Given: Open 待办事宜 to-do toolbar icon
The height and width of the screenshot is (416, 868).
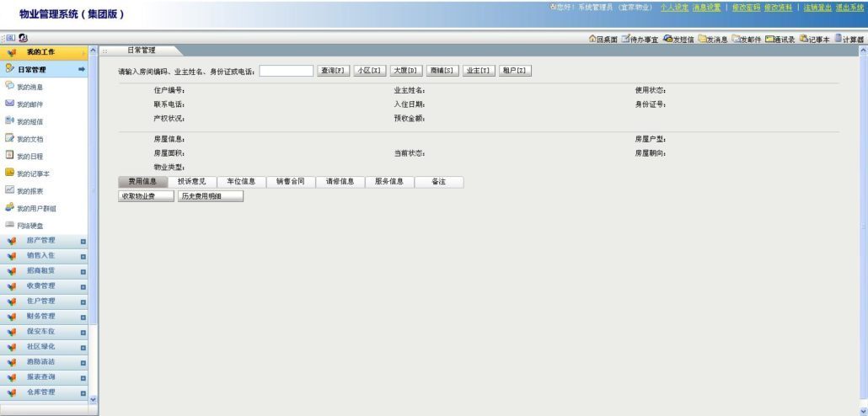Looking at the screenshot, I should 640,39.
